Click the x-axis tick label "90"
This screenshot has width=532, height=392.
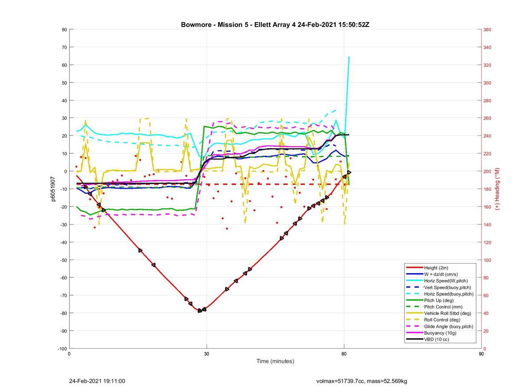click(481, 354)
